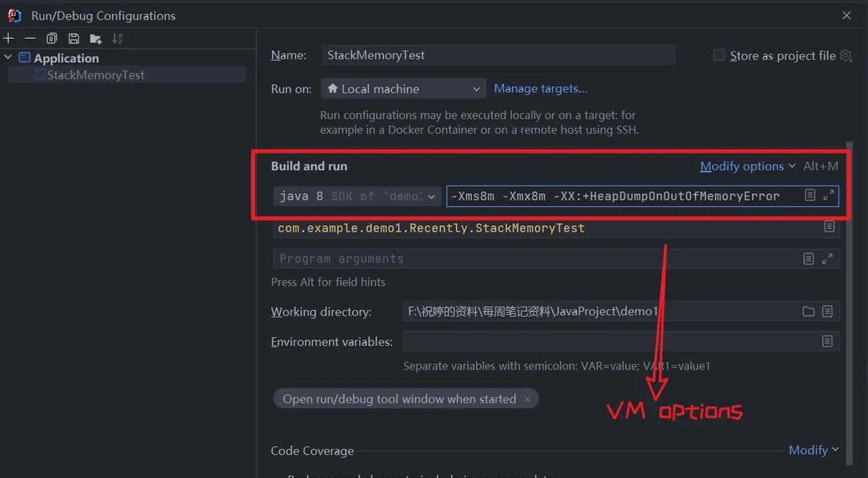Screen dimensions: 868x478
Task: Click the Application group label
Action: (66, 58)
